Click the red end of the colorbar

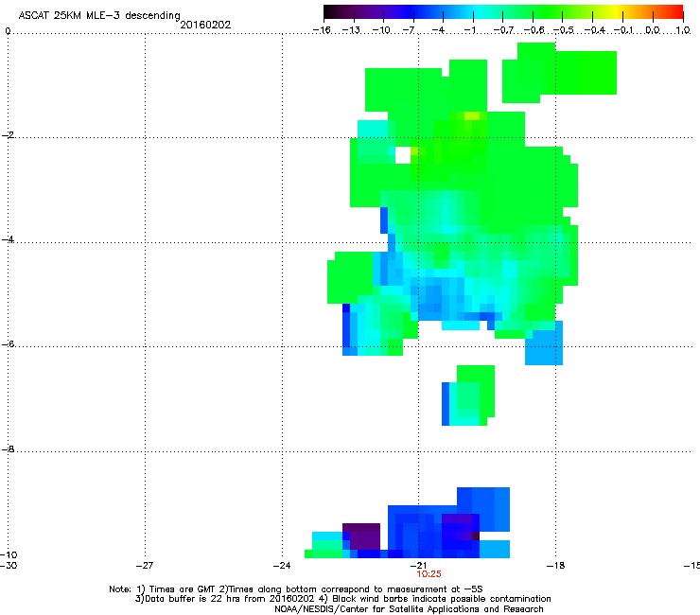[674, 11]
